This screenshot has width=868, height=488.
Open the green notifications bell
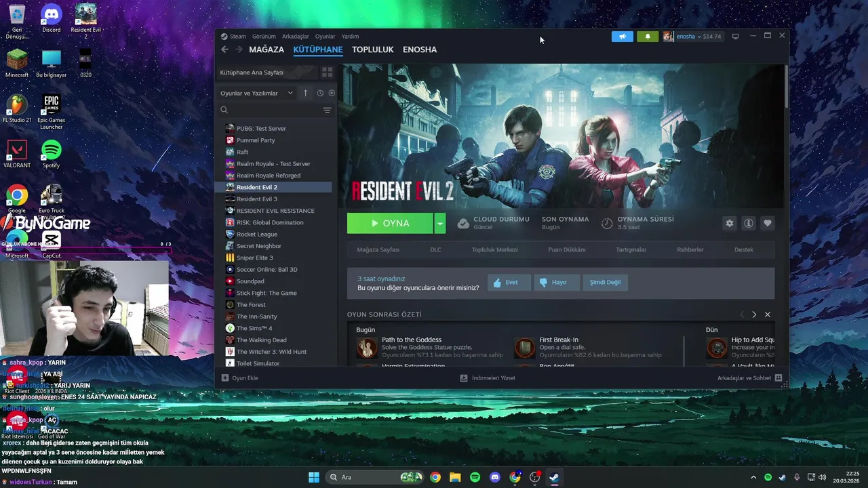click(648, 37)
